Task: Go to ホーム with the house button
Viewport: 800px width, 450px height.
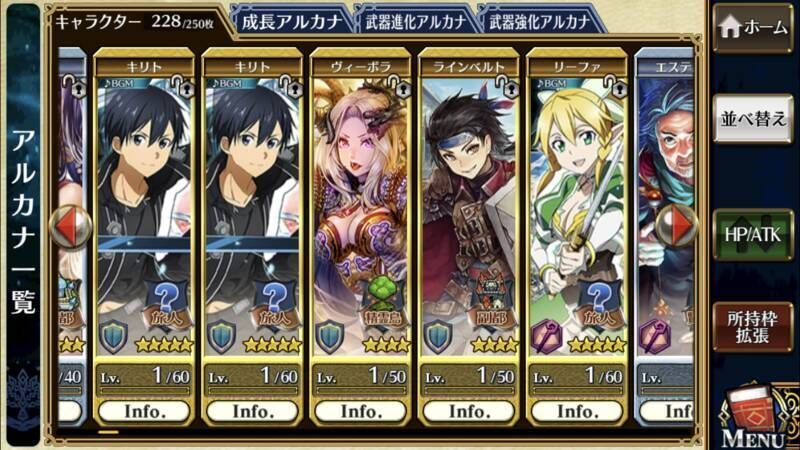Action: [x=753, y=27]
